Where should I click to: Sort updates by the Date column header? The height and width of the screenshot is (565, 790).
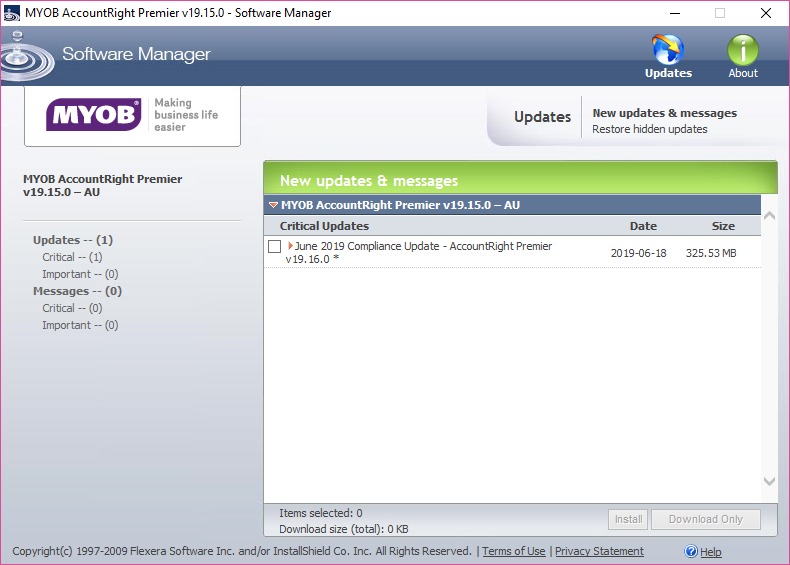[643, 226]
